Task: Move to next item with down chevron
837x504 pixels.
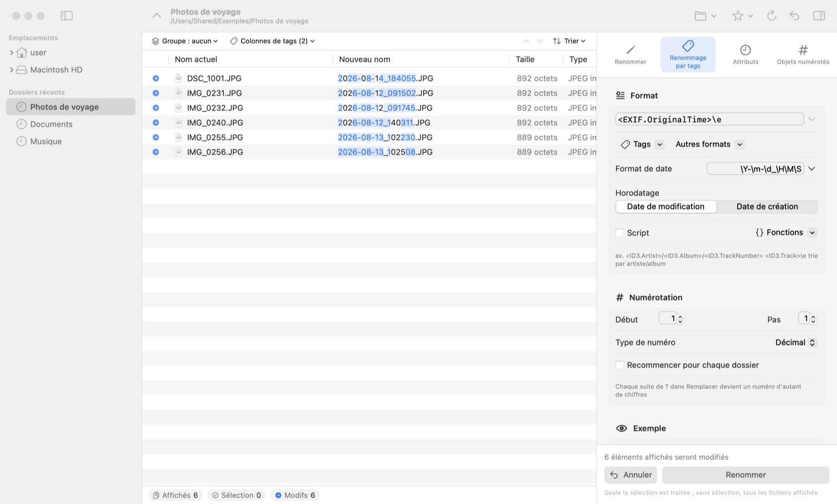Action: (x=540, y=41)
